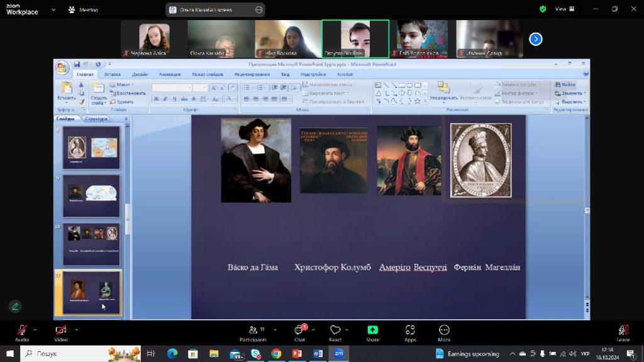
Task: Toggle underline Ч formatting
Action: [x=175, y=99]
